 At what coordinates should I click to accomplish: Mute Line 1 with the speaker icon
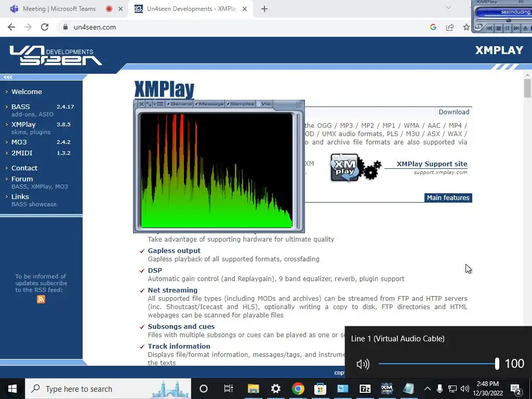363,364
